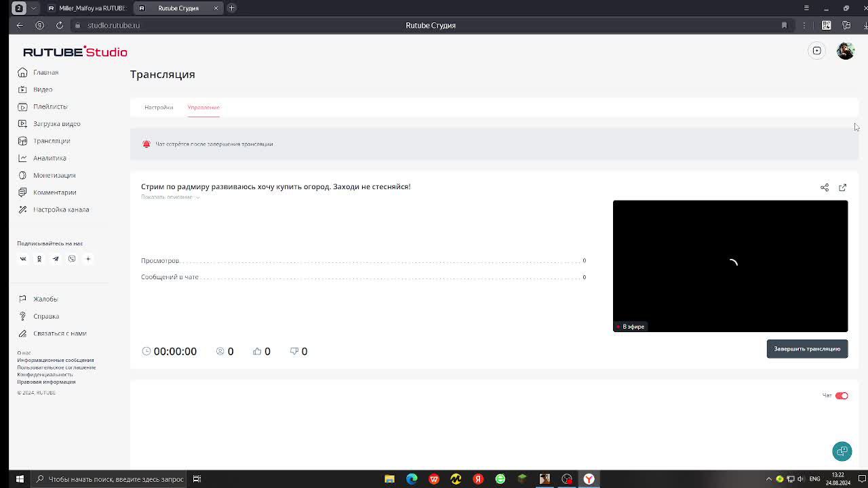Open OBS Studio taskbar icon
The image size is (868, 488).
click(567, 479)
